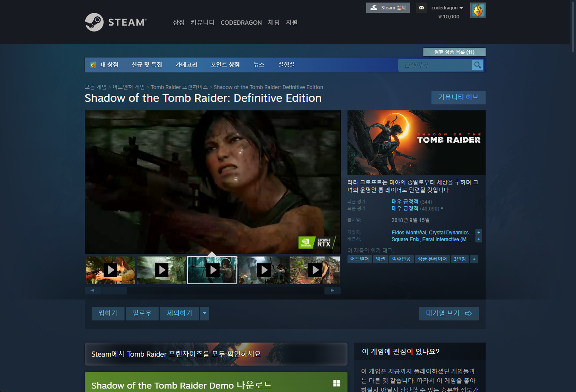Click the 대기열 보기 queue button
The width and height of the screenshot is (576, 392).
(449, 313)
